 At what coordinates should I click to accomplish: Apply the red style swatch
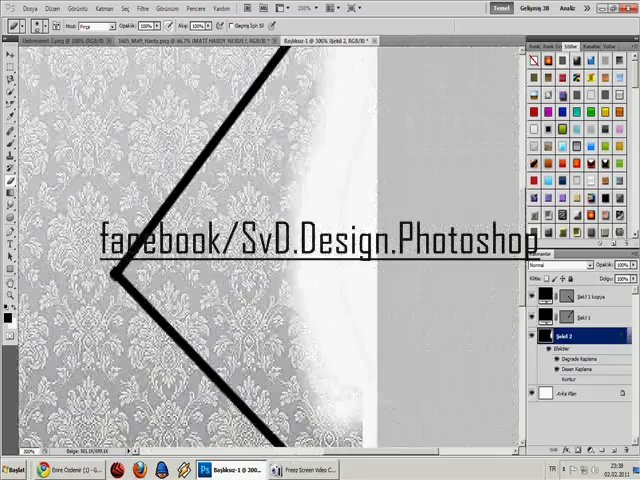tap(534, 112)
